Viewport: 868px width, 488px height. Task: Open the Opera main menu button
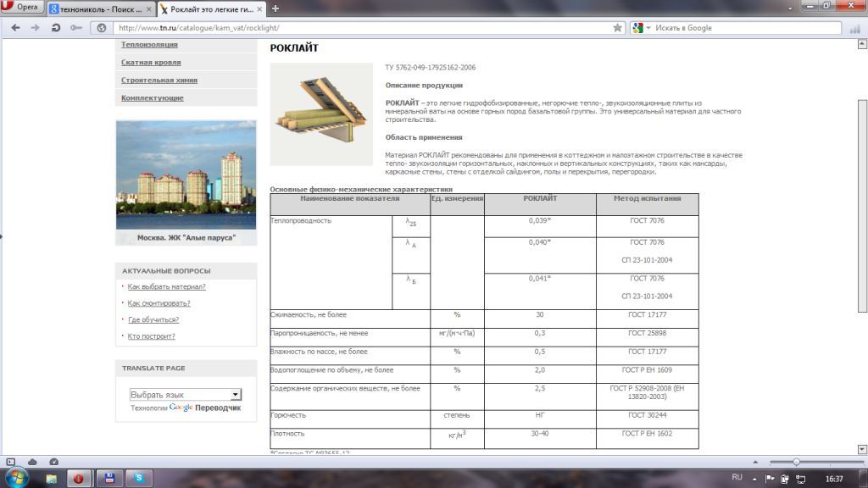click(x=23, y=8)
